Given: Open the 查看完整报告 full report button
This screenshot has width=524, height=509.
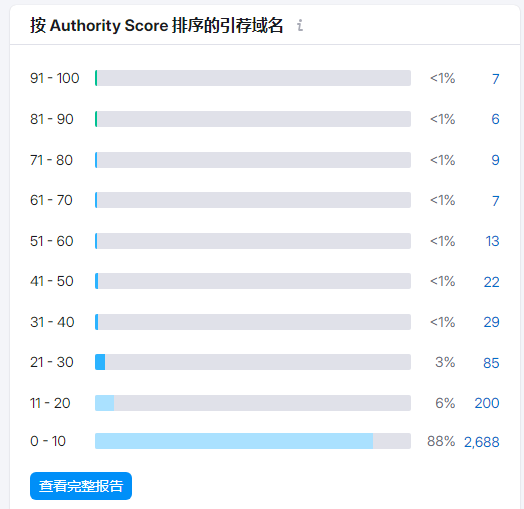Looking at the screenshot, I should tap(81, 486).
